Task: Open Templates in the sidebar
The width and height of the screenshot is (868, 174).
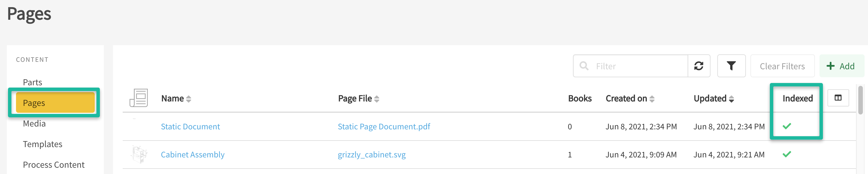Action: pos(43,144)
